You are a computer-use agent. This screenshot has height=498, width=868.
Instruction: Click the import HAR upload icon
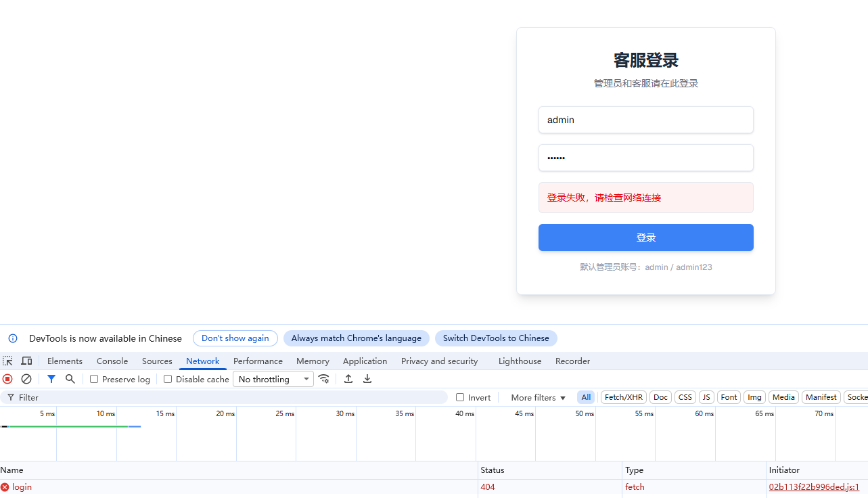point(348,379)
